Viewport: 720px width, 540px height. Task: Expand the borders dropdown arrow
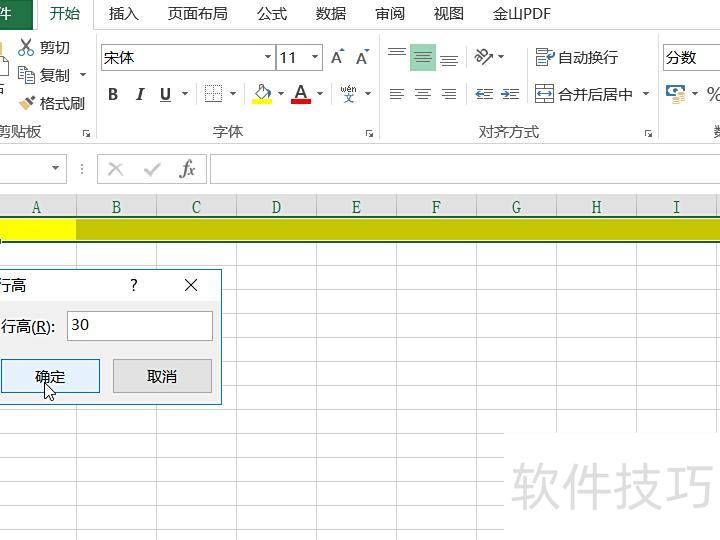click(x=233, y=94)
